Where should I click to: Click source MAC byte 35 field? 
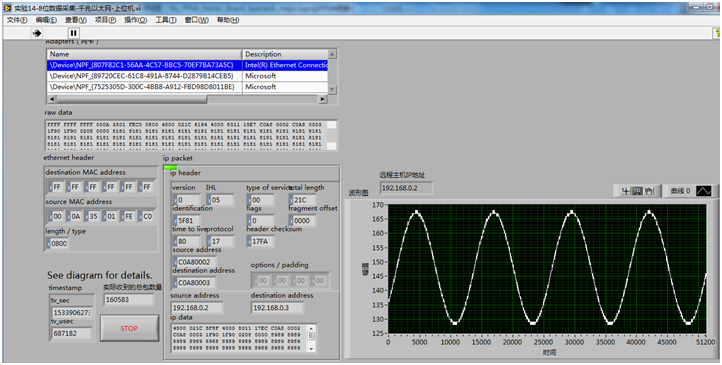[x=92, y=216]
